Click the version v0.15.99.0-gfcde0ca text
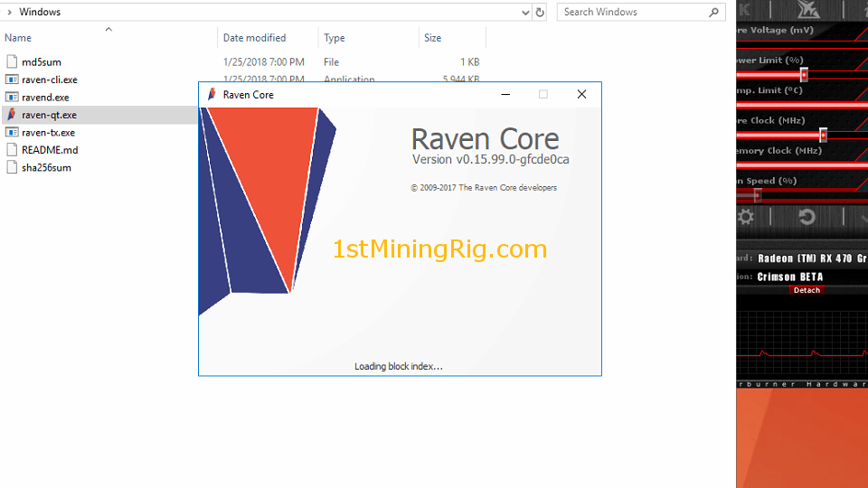The height and width of the screenshot is (488, 868). pyautogui.click(x=490, y=159)
